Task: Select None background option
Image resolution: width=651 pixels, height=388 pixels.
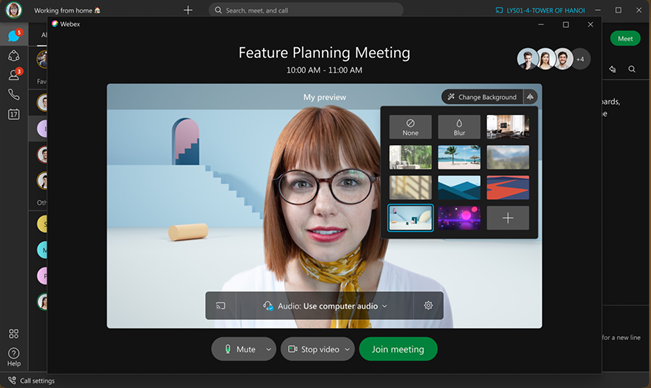Action: tap(410, 127)
